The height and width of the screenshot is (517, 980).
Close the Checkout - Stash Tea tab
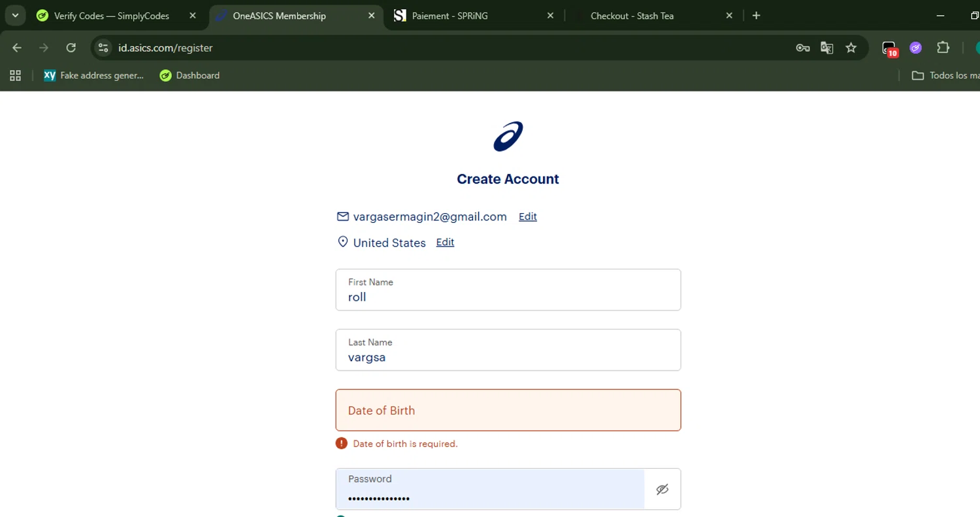[x=729, y=16]
